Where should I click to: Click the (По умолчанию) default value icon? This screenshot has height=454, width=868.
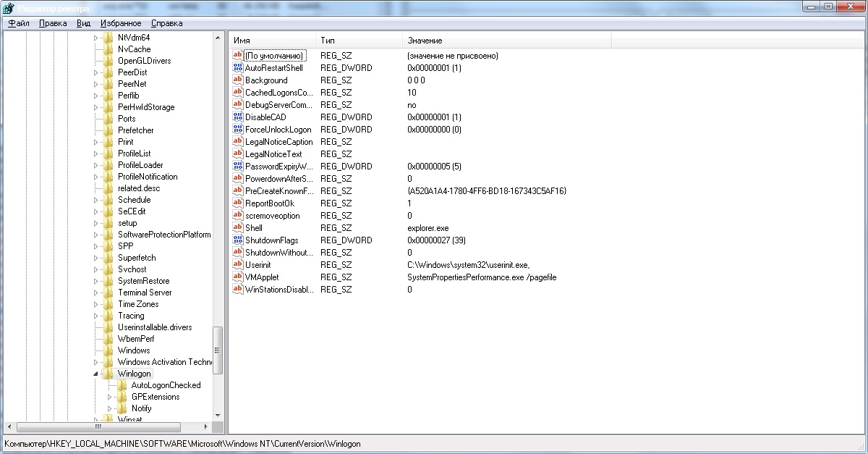[237, 56]
